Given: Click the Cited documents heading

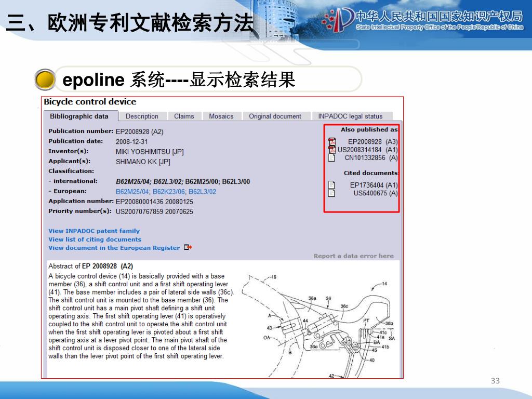Looking at the screenshot, I should point(370,173).
